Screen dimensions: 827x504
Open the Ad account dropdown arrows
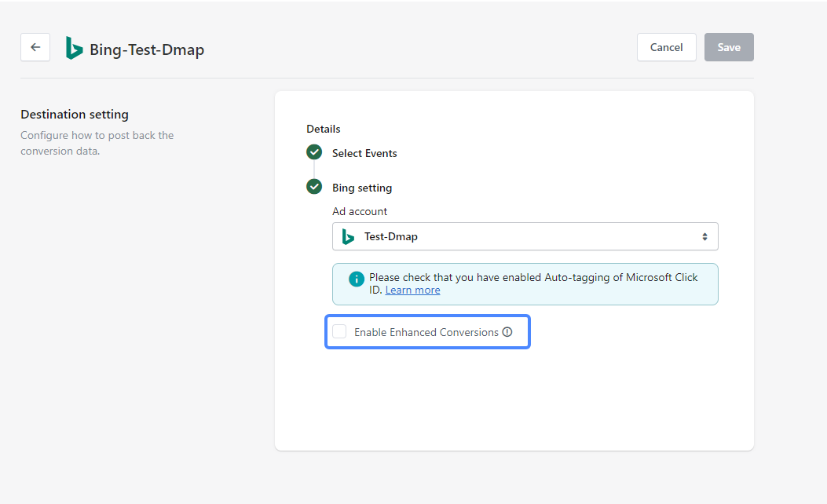[x=704, y=236]
